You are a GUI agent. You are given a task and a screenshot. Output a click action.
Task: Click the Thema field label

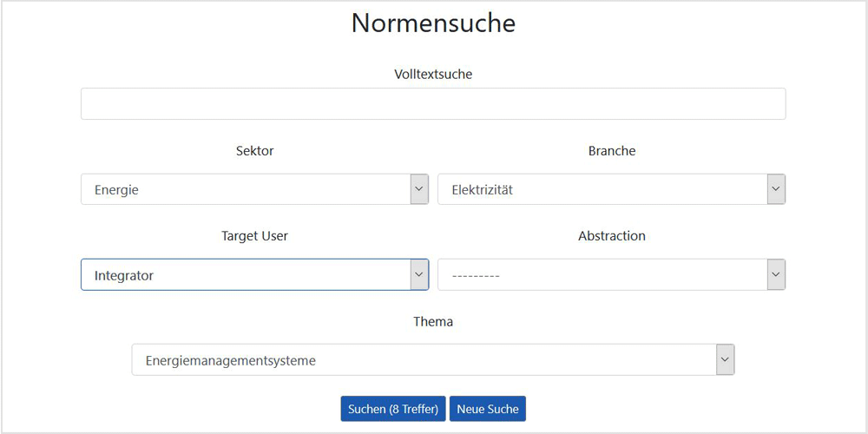point(433,322)
